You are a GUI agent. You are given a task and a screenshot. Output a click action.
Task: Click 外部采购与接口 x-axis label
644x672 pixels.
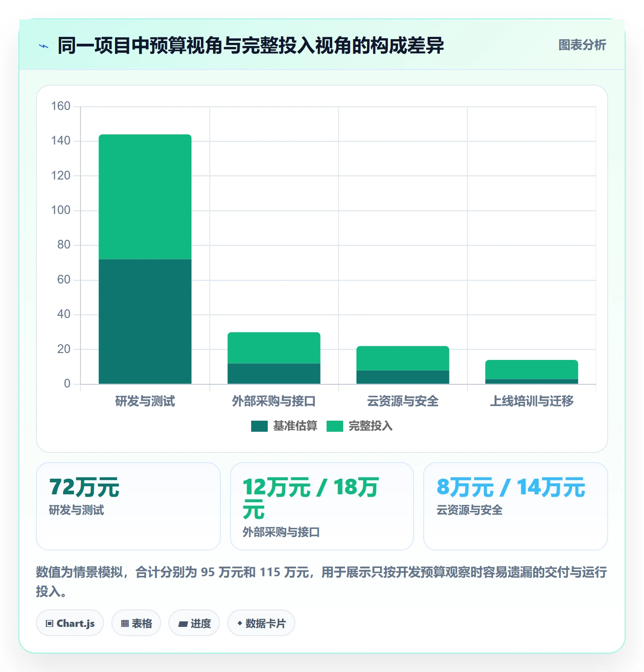274,401
